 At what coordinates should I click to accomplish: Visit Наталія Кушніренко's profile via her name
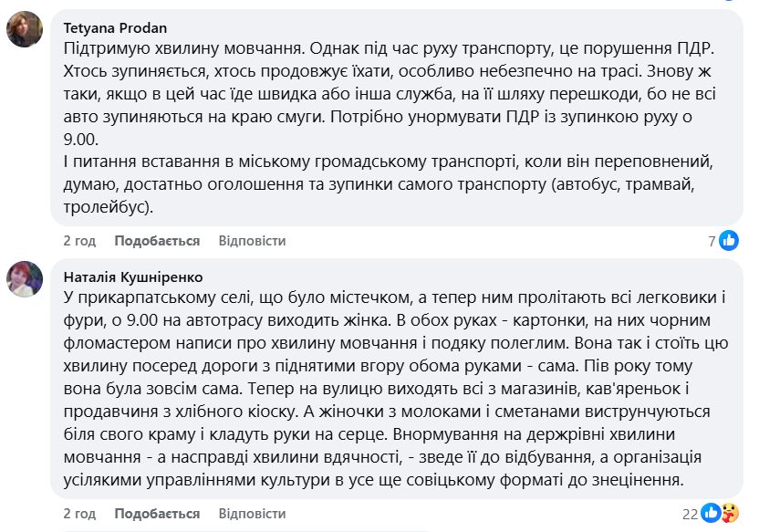point(133,276)
